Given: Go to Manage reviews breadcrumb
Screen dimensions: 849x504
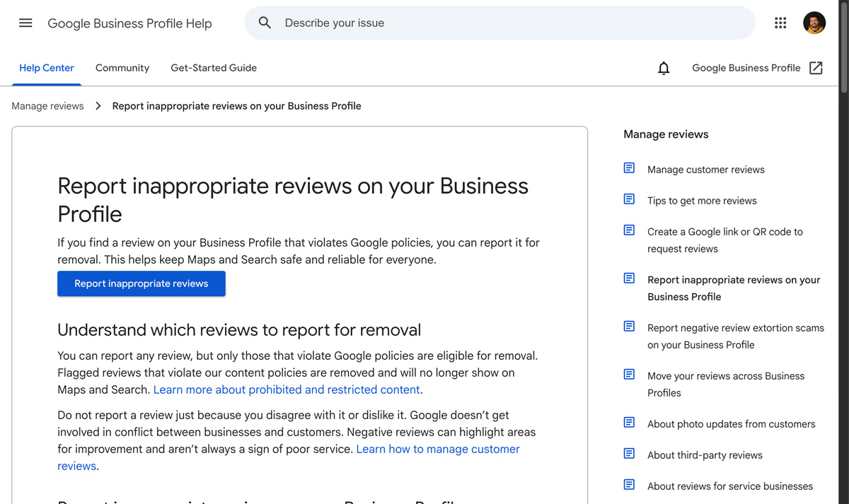Looking at the screenshot, I should (x=47, y=106).
